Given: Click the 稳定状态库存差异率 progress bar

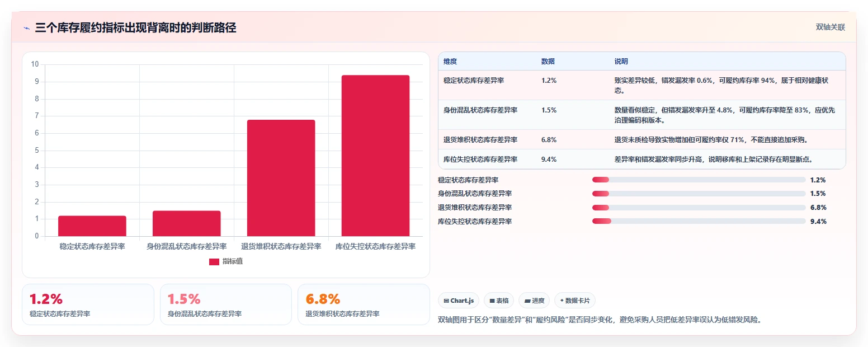Looking at the screenshot, I should pyautogui.click(x=699, y=180).
